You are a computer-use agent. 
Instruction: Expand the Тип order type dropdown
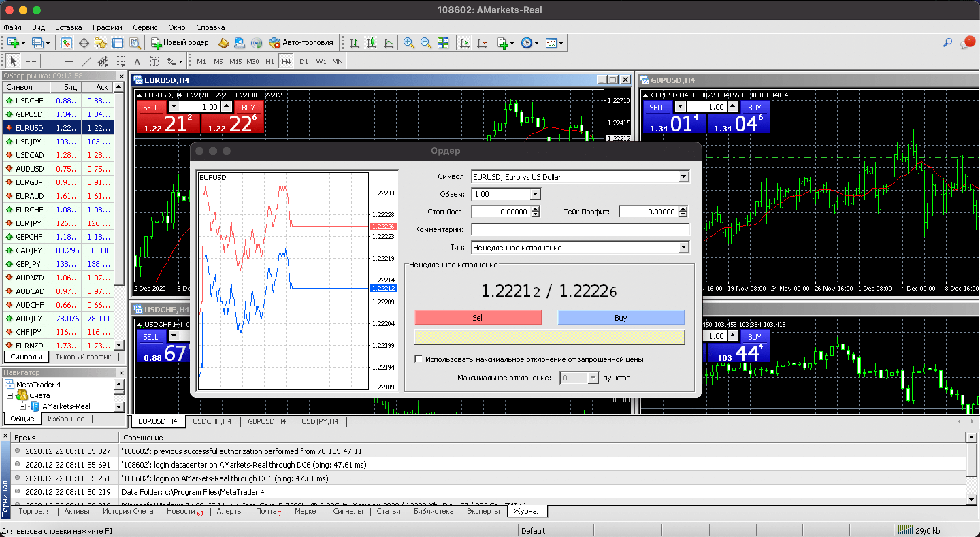683,247
